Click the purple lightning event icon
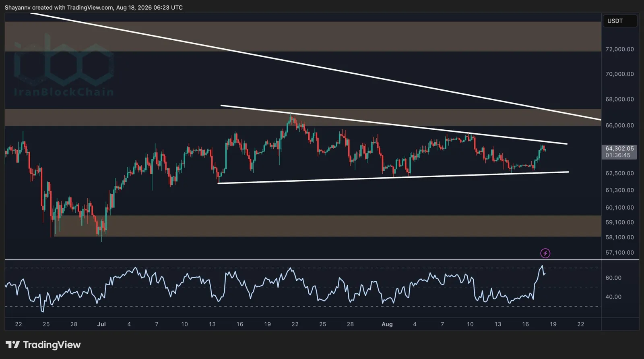The width and height of the screenshot is (644, 359). 545,253
